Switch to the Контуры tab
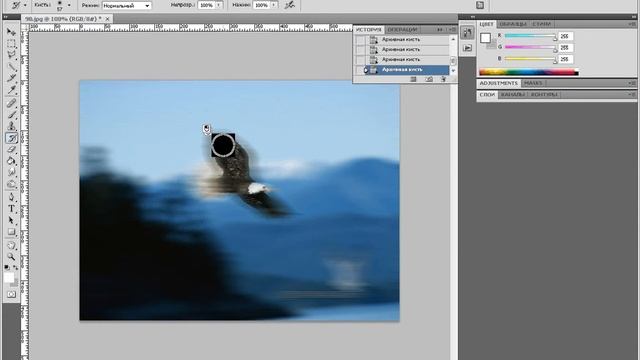The width and height of the screenshot is (640, 360). [x=544, y=94]
